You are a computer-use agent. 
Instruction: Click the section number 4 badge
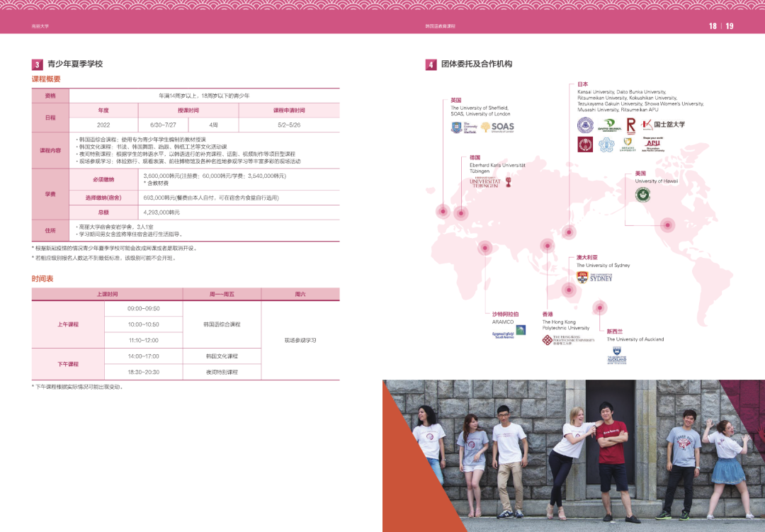point(431,64)
